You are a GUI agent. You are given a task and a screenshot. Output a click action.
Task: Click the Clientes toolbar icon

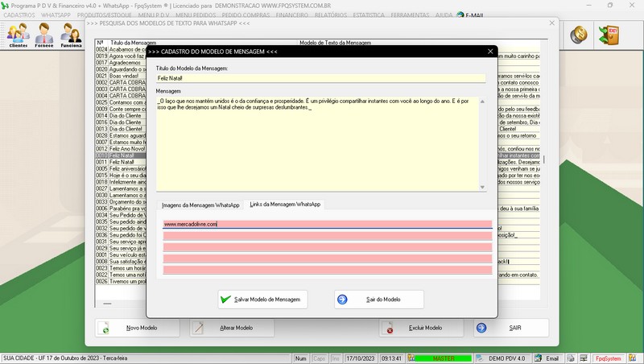18,35
